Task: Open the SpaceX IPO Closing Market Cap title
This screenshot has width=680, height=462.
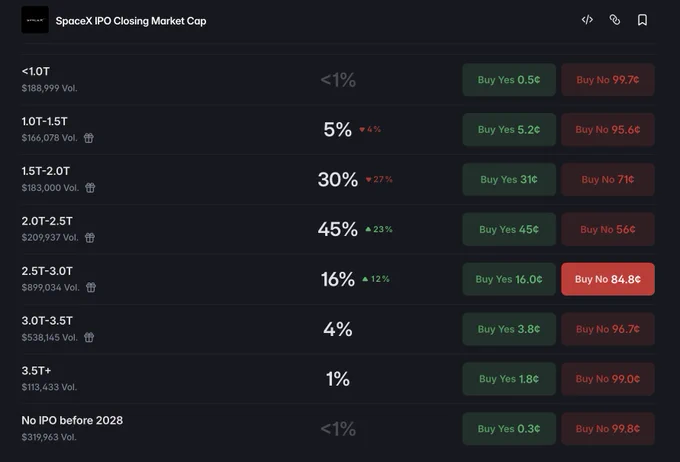Action: 131,21
